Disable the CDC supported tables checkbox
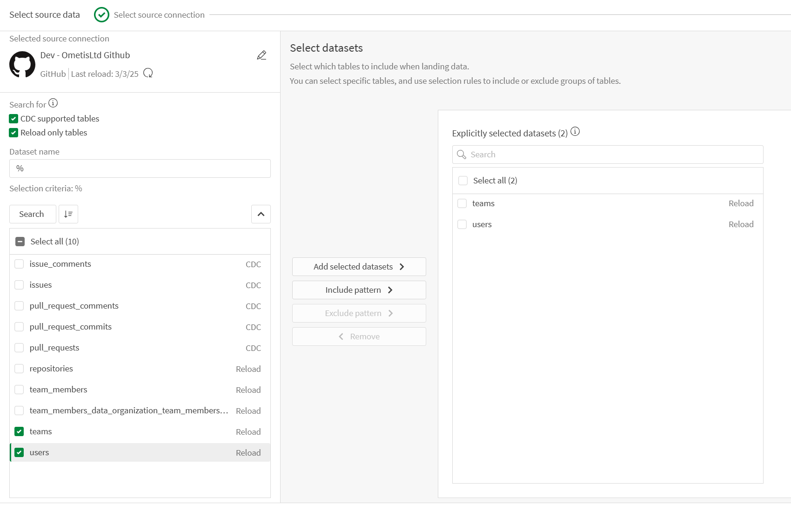Image resolution: width=791 pixels, height=532 pixels. (x=13, y=119)
